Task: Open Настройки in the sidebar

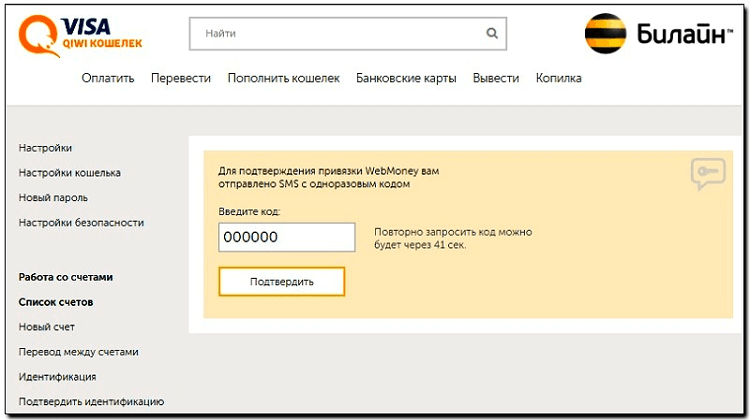Action: coord(45,148)
